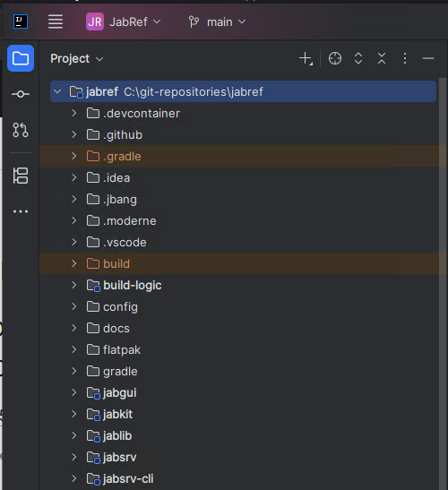Expand the .jbang folder
Viewport: 448px width, 490px height.
click(x=74, y=199)
